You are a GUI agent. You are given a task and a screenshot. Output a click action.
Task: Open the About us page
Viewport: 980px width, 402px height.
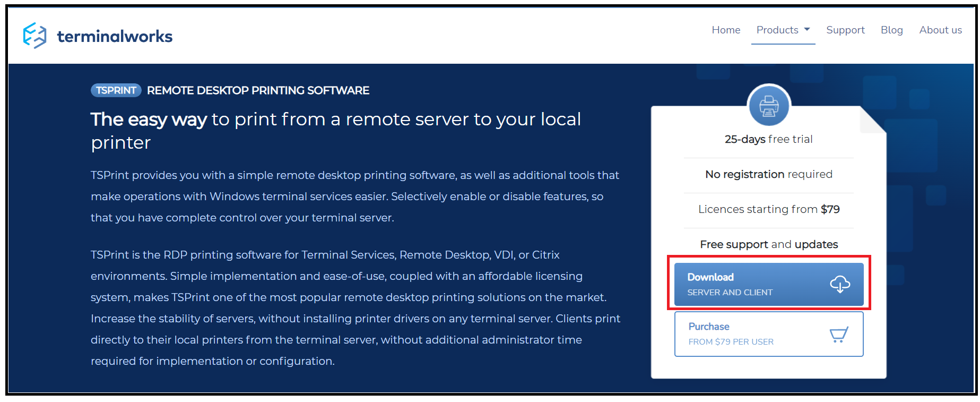(x=940, y=30)
